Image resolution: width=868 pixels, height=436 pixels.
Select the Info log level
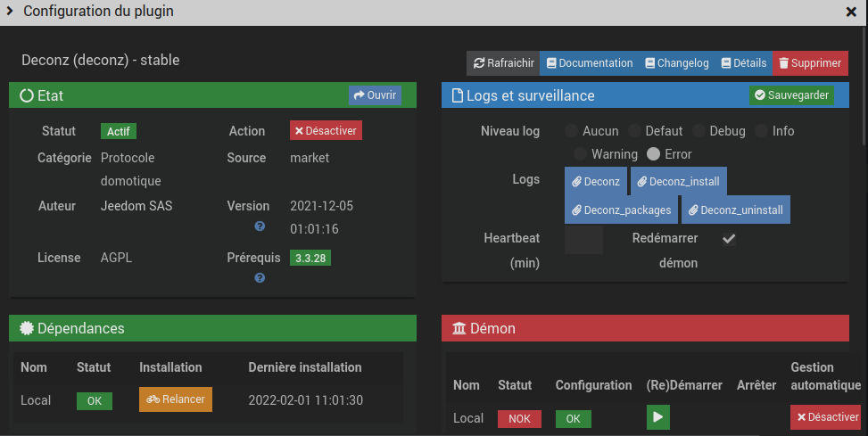click(762, 131)
